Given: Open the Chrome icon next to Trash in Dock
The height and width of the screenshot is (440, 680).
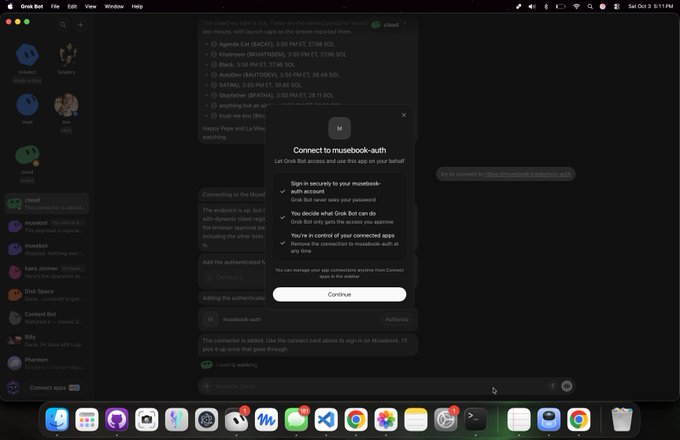Looking at the screenshot, I should [579, 420].
